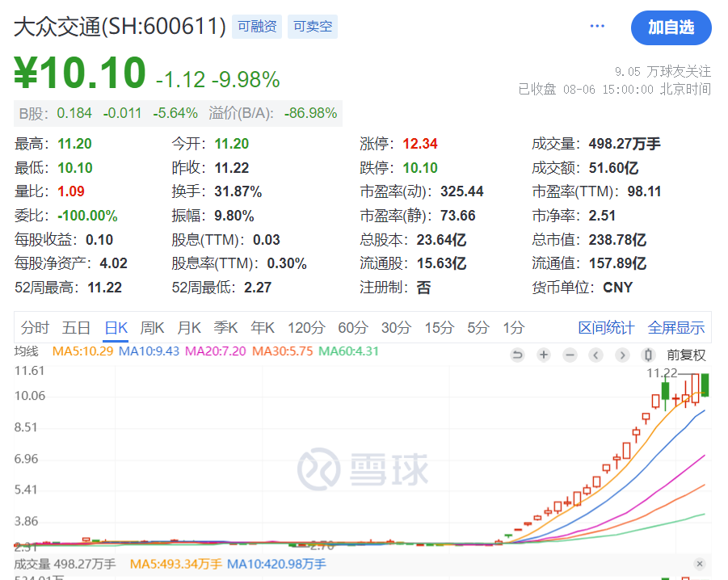The height and width of the screenshot is (580, 728).
Task: Select the 周K weekly chart tab
Action: [x=152, y=327]
